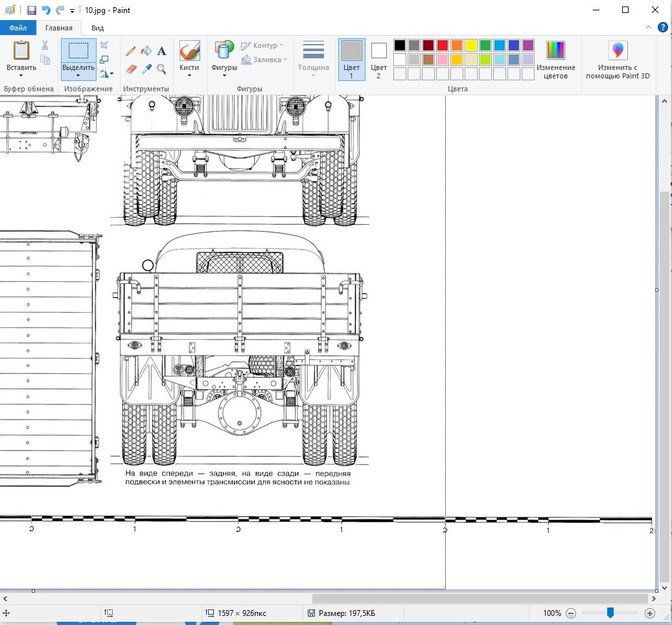Click the 100% zoom level text
This screenshot has height=625, width=672.
[552, 613]
